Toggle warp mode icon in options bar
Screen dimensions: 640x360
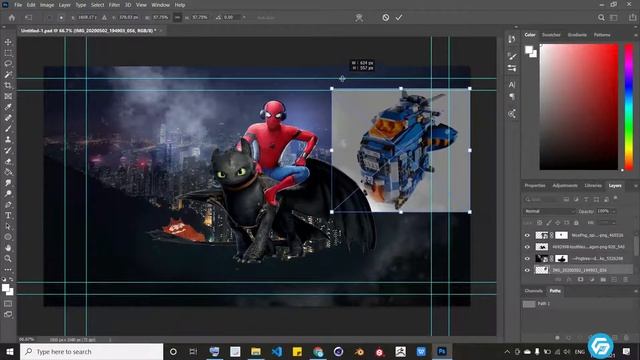pos(359,18)
